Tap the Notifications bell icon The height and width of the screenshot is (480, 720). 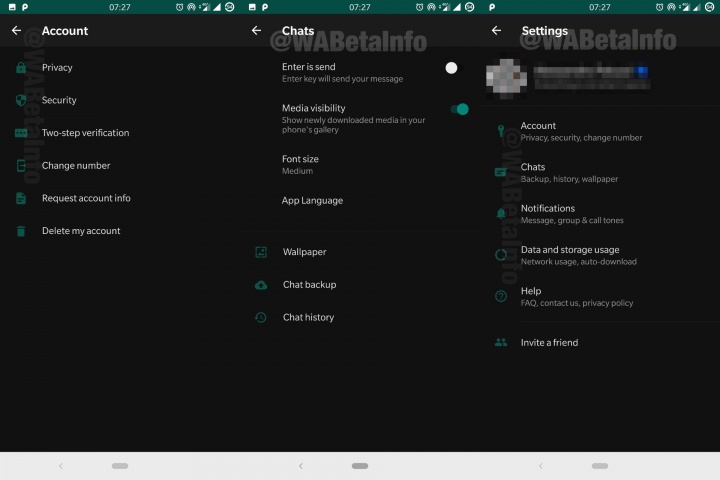pyautogui.click(x=501, y=214)
